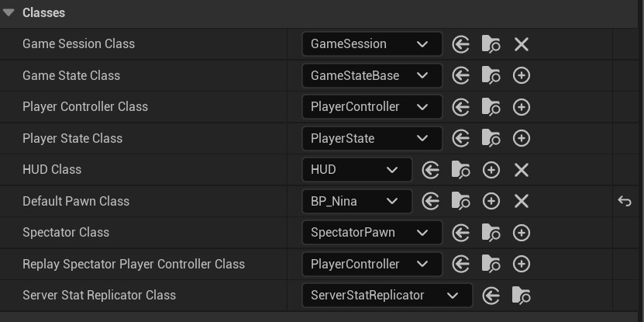644x322 pixels.
Task: Clear the Default Pawn Class value
Action: pyautogui.click(x=522, y=201)
